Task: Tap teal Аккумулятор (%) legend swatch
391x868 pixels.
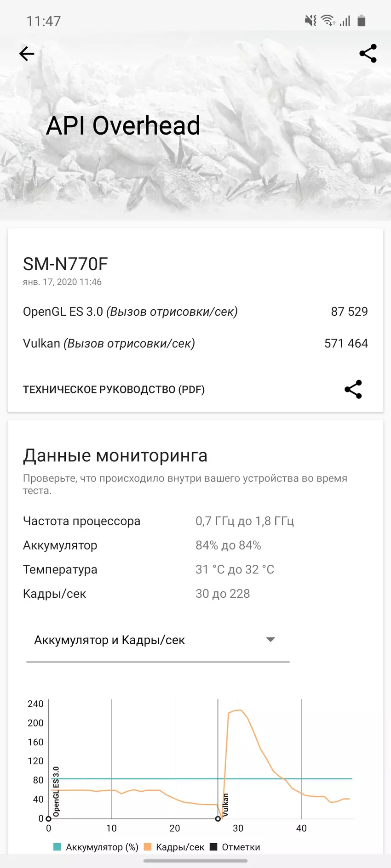Action: tap(57, 847)
